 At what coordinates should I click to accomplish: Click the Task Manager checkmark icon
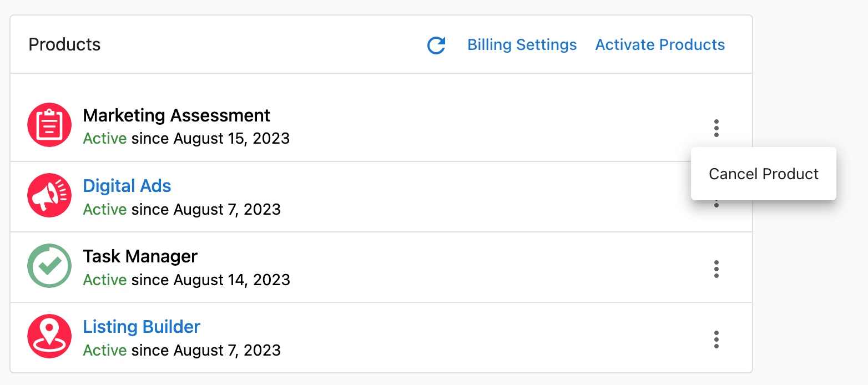[49, 266]
